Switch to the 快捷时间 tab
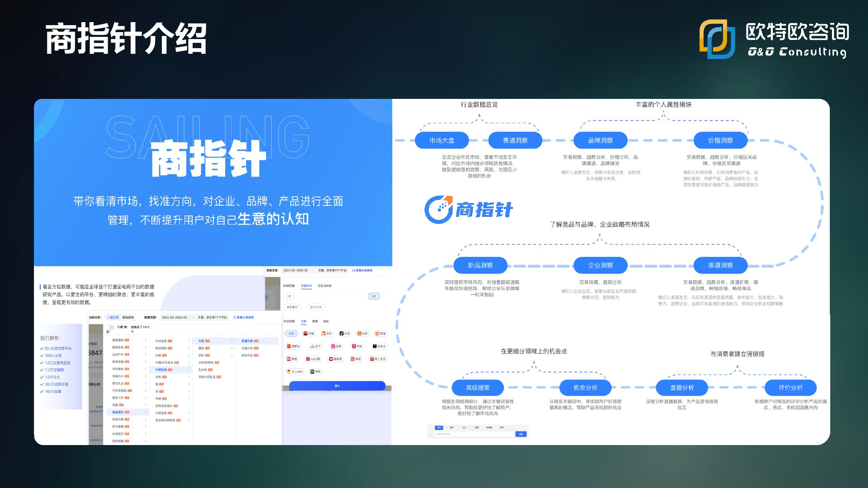Screen dimensions: 868x488 click(x=306, y=286)
